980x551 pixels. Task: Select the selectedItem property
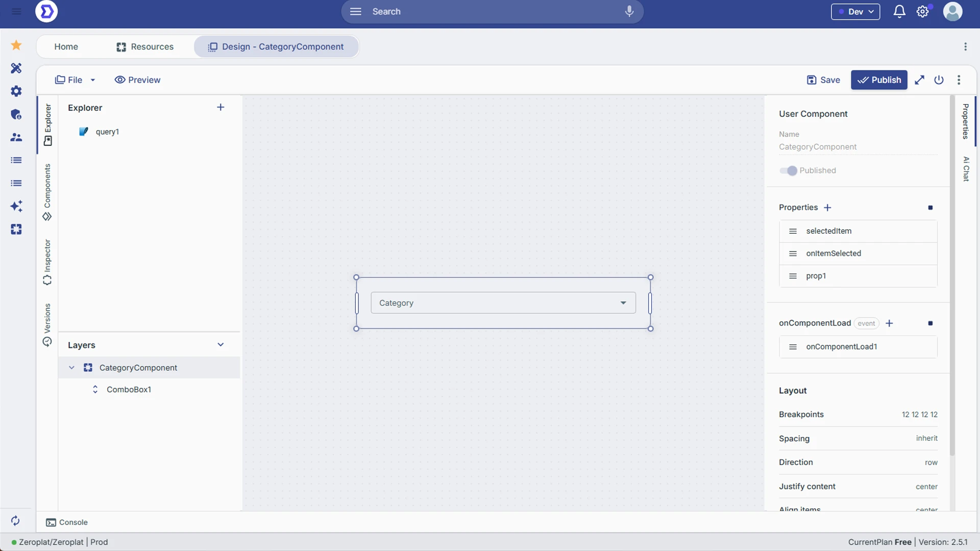pyautogui.click(x=858, y=231)
